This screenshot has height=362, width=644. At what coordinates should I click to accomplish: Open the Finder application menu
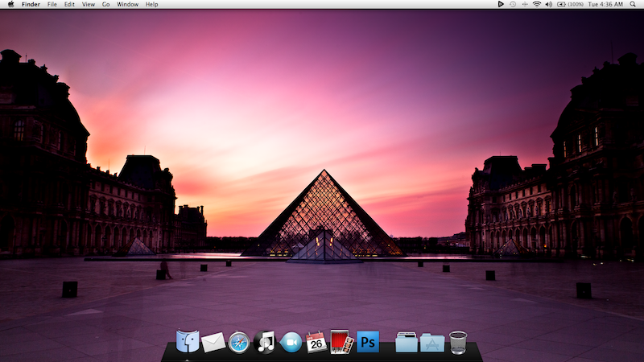coord(31,4)
